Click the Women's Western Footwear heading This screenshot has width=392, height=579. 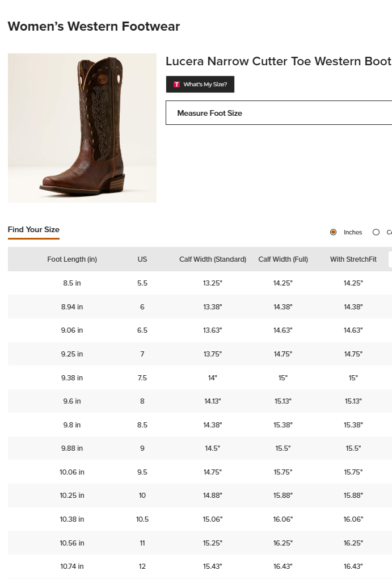(94, 26)
